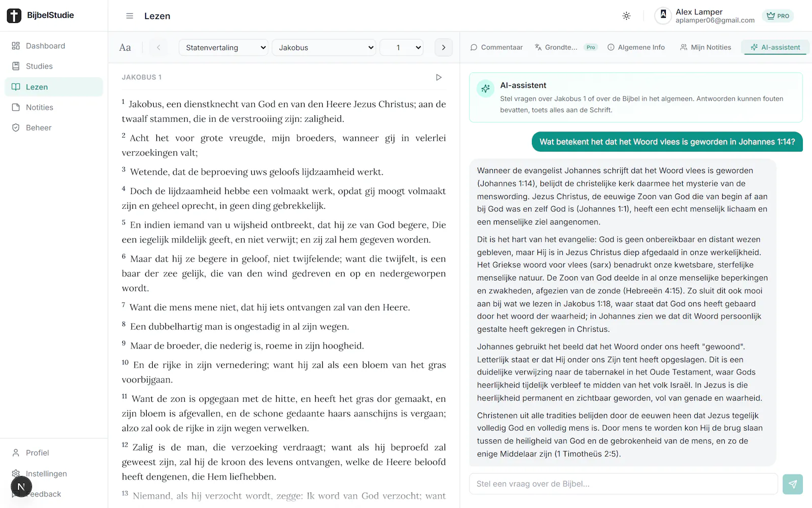
Task: Select verse 5 'En indien iemand van u'
Action: click(x=284, y=232)
